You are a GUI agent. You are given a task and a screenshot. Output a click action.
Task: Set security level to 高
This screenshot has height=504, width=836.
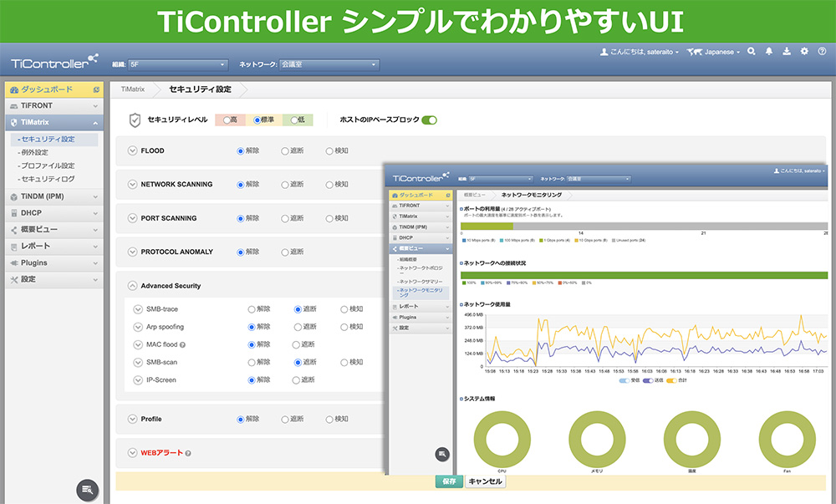coord(227,120)
